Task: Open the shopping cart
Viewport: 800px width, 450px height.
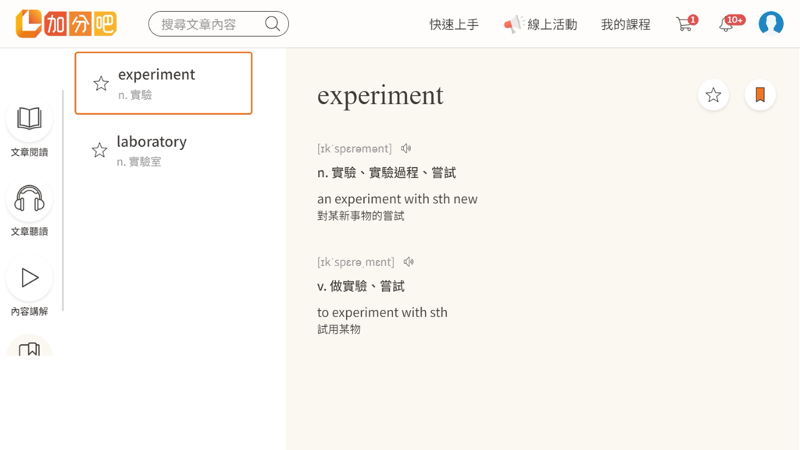Action: click(x=685, y=24)
